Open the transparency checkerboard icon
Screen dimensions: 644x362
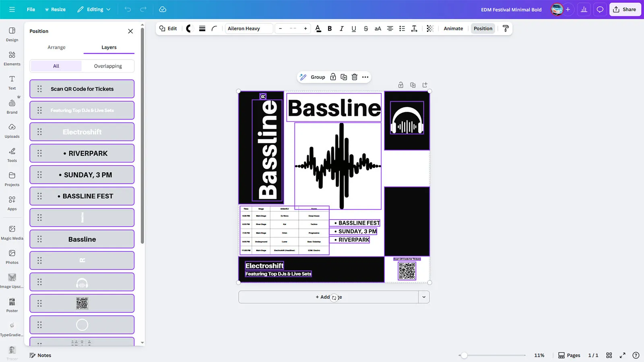[x=430, y=29]
